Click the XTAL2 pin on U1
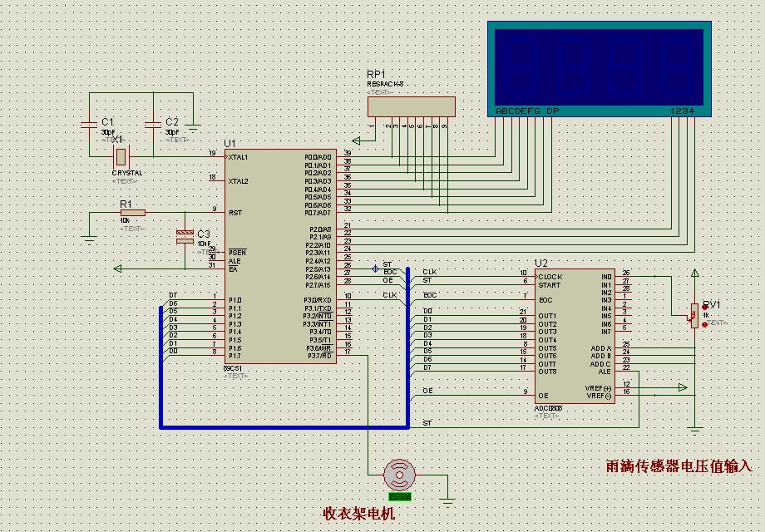 238,181
